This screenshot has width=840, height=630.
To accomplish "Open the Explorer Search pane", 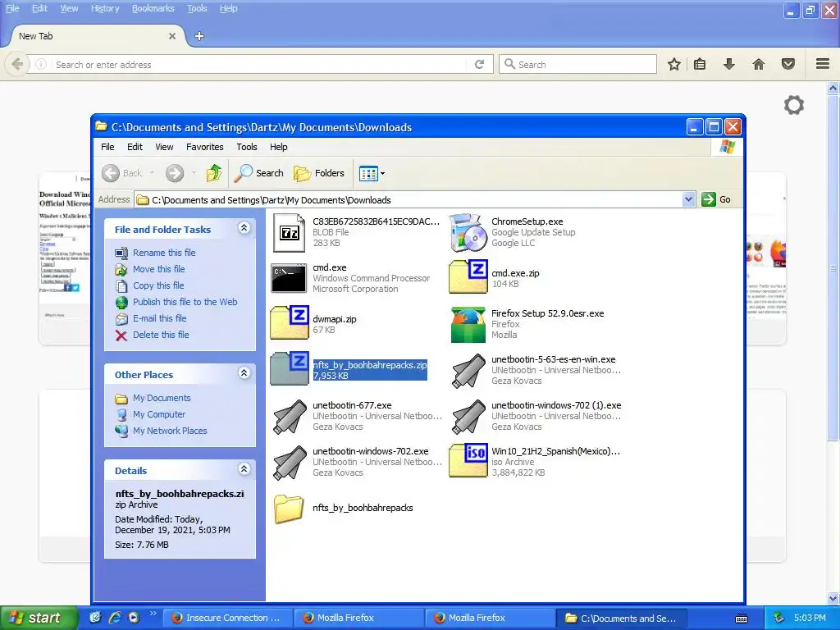I will [x=259, y=173].
